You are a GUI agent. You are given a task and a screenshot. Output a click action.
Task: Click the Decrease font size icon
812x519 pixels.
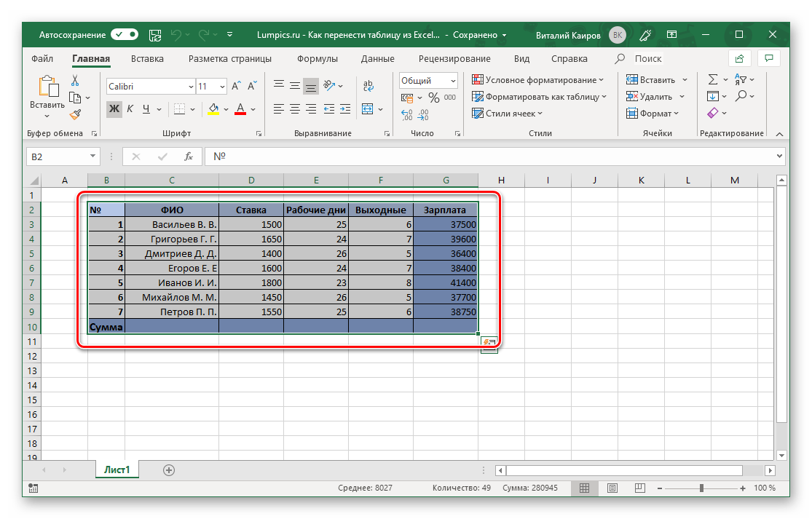point(252,86)
